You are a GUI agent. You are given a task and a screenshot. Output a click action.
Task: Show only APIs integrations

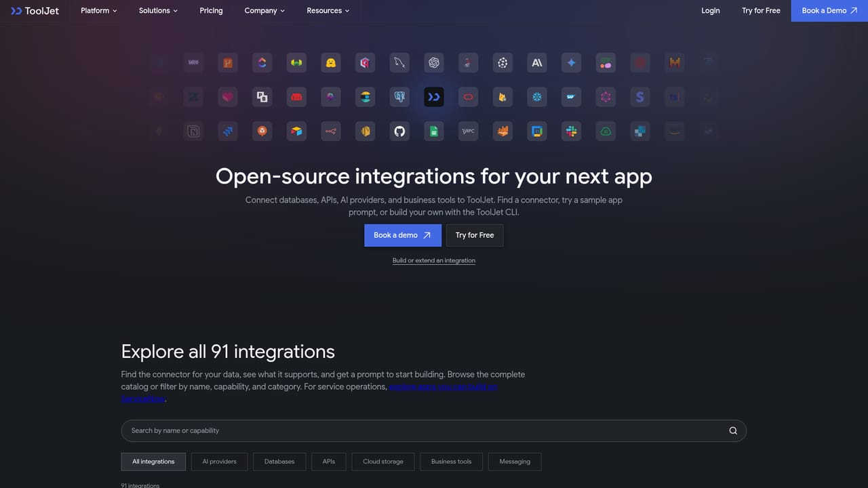point(329,462)
